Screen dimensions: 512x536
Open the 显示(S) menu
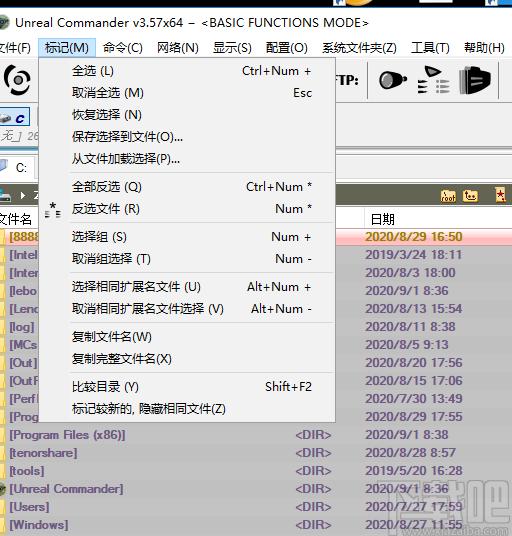(232, 48)
